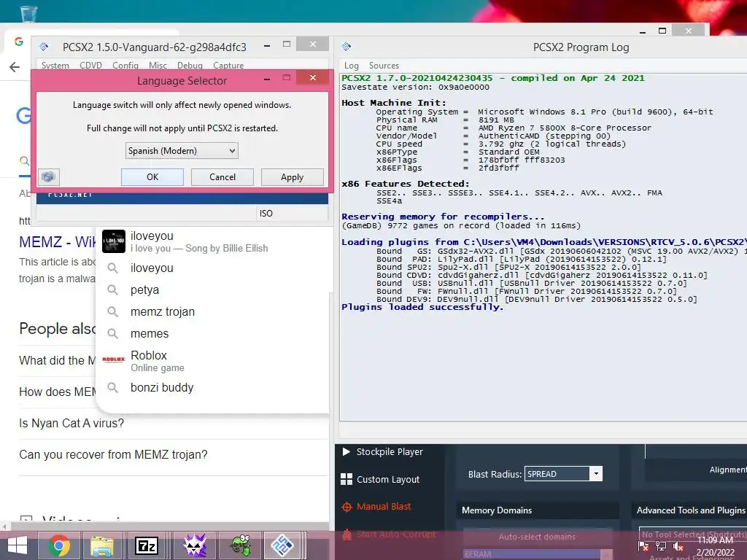The image size is (747, 560).
Task: Click the Custom Layout grid icon
Action: 347,480
